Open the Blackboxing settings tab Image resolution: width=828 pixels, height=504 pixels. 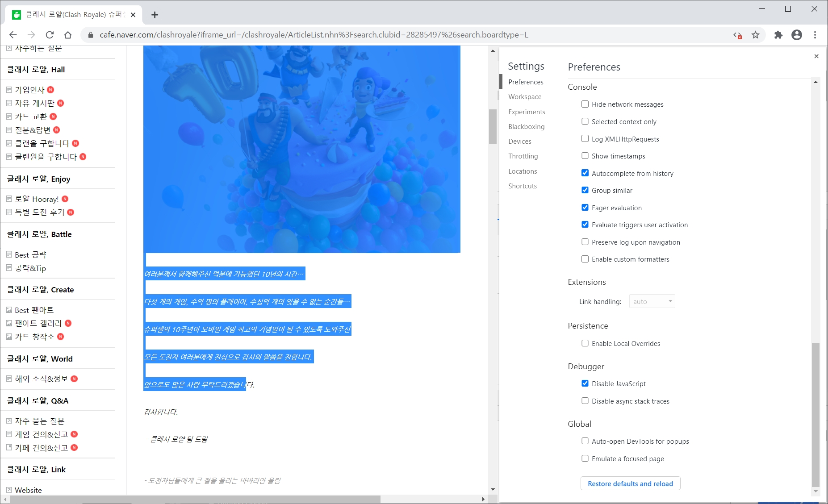526,127
